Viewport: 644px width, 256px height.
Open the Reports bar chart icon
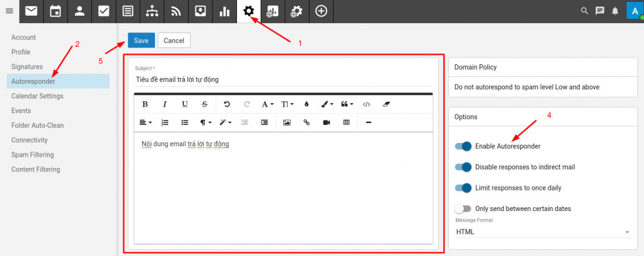pyautogui.click(x=224, y=11)
